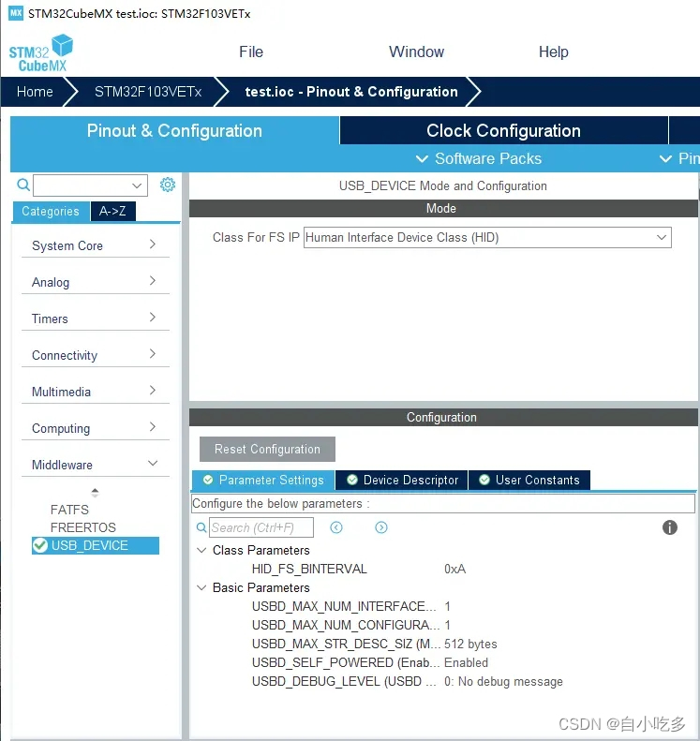Viewport: 700px width, 741px height.
Task: Click the Search (Ctrl+F) parameter field
Action: (x=261, y=527)
